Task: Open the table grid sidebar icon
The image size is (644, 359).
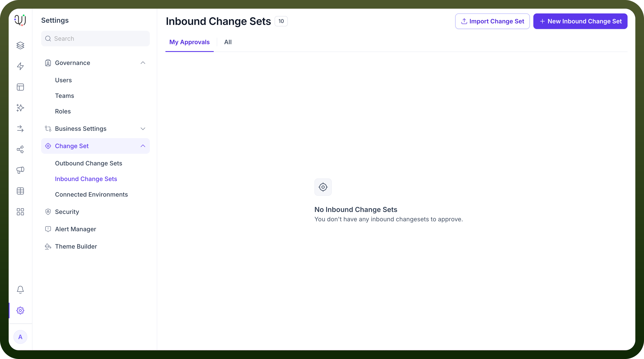Action: [20, 191]
